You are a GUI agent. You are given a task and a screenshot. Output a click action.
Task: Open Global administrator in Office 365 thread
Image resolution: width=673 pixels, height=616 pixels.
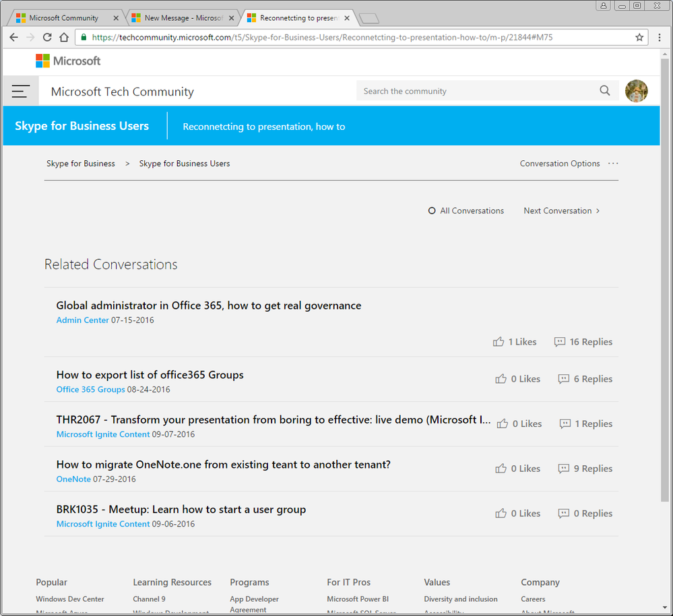coord(209,306)
